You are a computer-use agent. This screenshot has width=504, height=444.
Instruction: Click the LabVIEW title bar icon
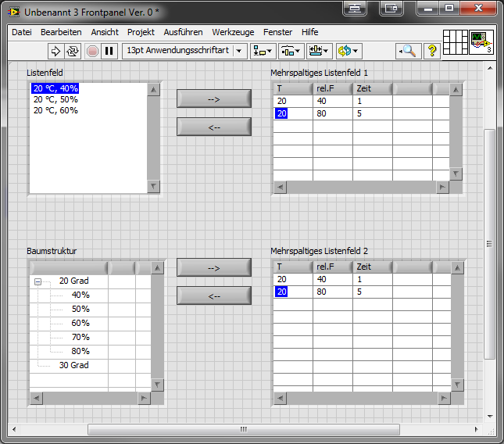point(14,13)
